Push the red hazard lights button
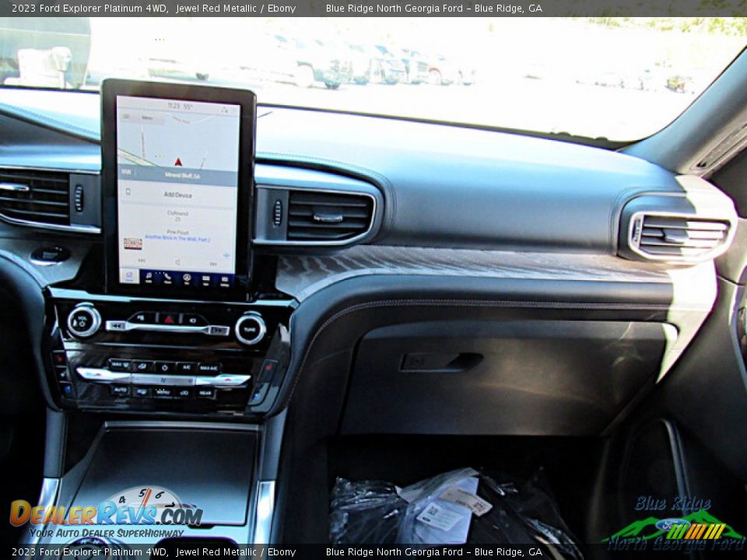This screenshot has height=560, width=747. [169, 320]
